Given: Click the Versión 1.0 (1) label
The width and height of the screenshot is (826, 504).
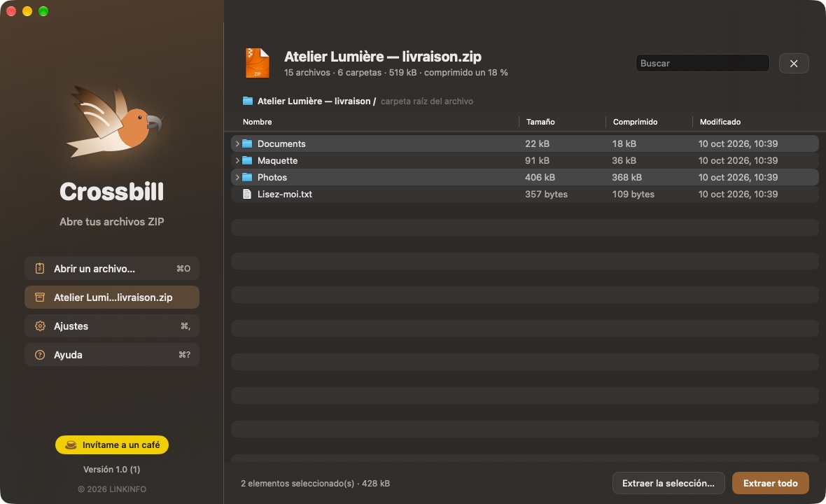Looking at the screenshot, I should click(x=112, y=469).
